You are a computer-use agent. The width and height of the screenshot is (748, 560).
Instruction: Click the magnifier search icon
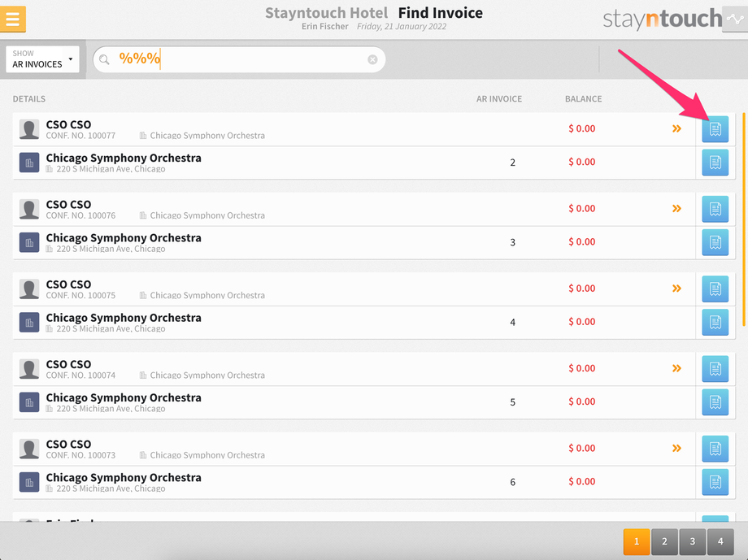[x=104, y=59]
